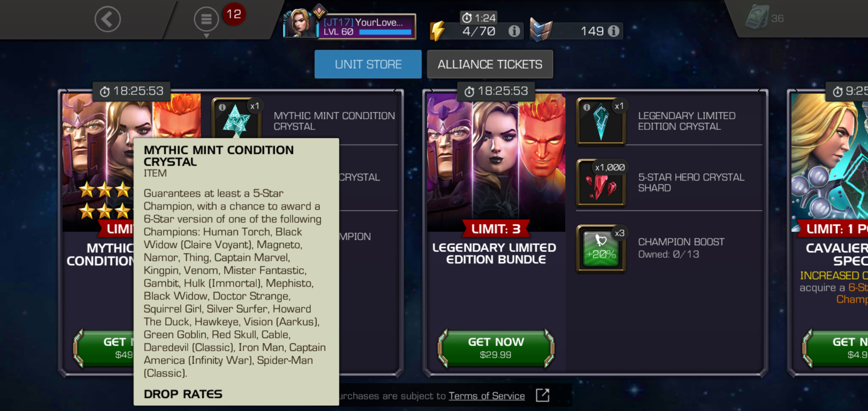Viewport: 868px width, 411px height.
Task: Open the main menu hamburger icon
Action: (x=206, y=19)
